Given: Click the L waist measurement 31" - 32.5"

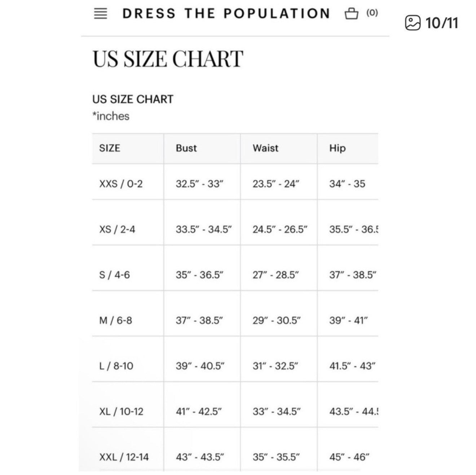Looking at the screenshot, I should 276,366.
